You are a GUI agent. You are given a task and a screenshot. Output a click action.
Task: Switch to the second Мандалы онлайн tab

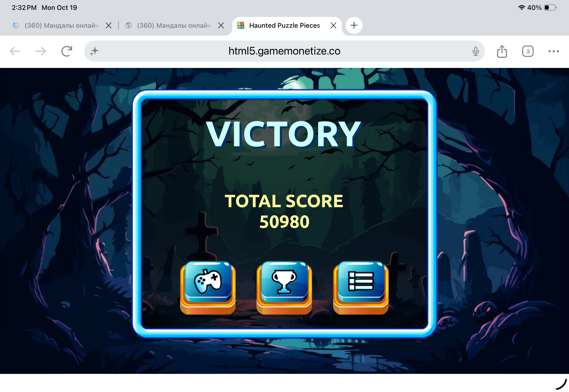[168, 25]
